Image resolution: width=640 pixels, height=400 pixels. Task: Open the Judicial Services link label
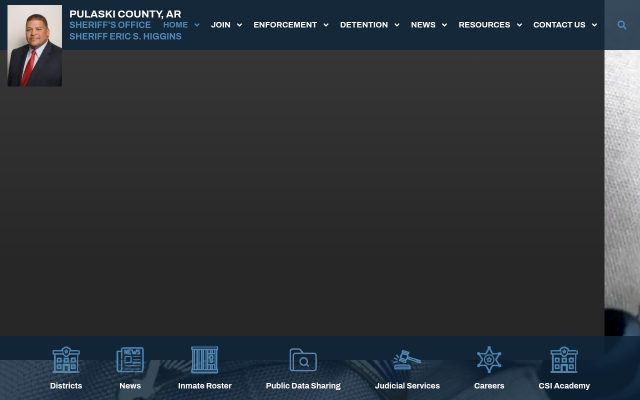pyautogui.click(x=407, y=386)
